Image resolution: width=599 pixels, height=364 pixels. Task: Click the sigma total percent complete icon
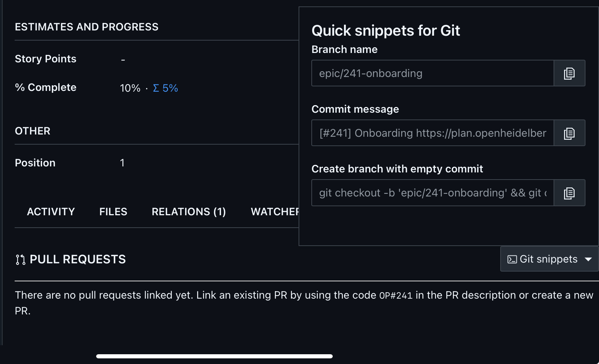coord(156,88)
